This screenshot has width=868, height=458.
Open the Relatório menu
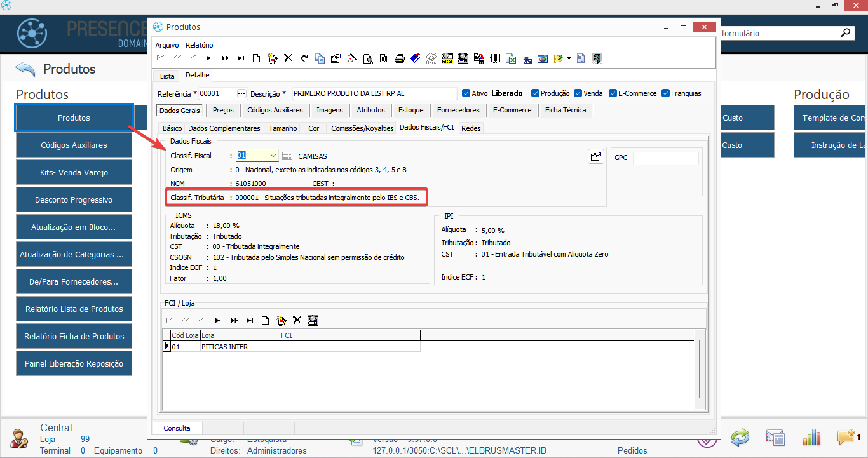tap(199, 45)
